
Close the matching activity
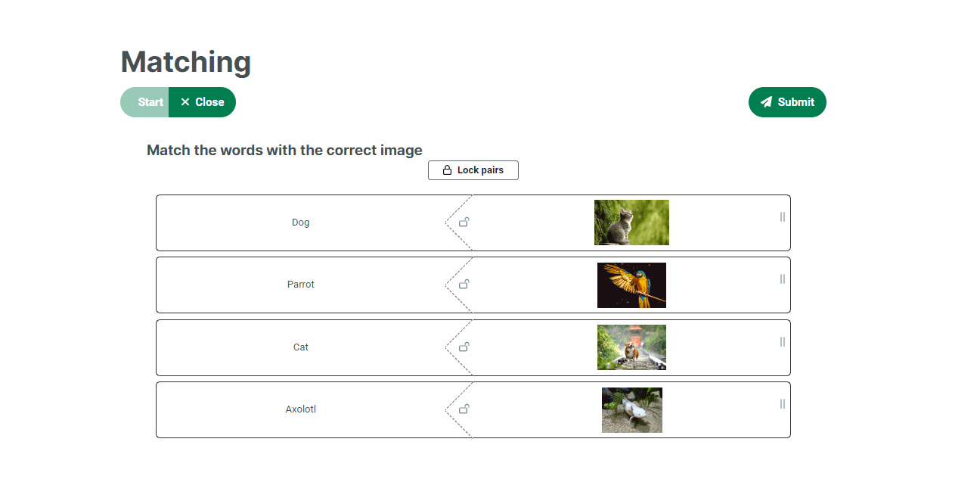coord(202,102)
